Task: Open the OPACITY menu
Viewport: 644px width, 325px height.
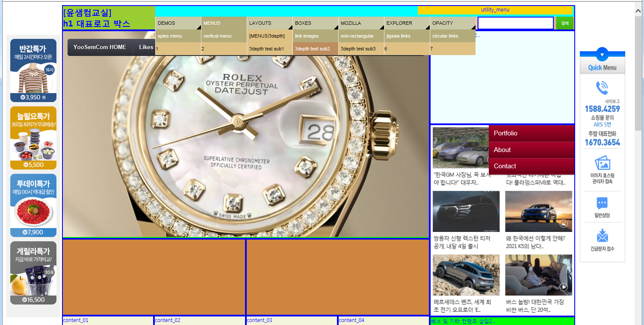Action: pyautogui.click(x=453, y=23)
